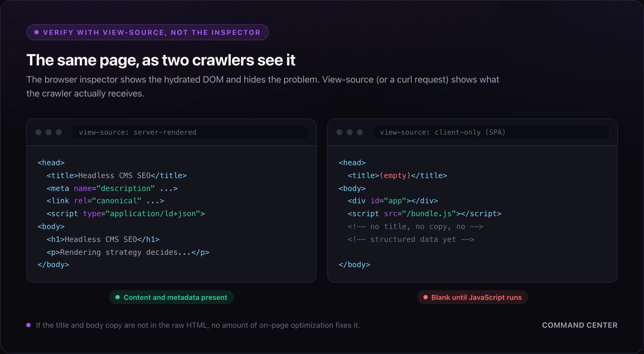Click the '<script type="application/ld+json">' line
The height and width of the screenshot is (354, 644).
click(x=126, y=213)
